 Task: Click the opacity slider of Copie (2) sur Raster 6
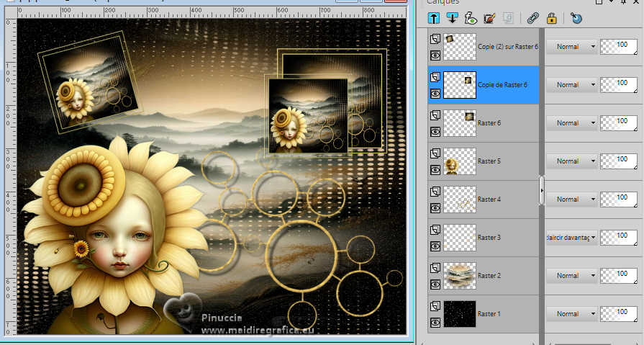tap(619, 47)
